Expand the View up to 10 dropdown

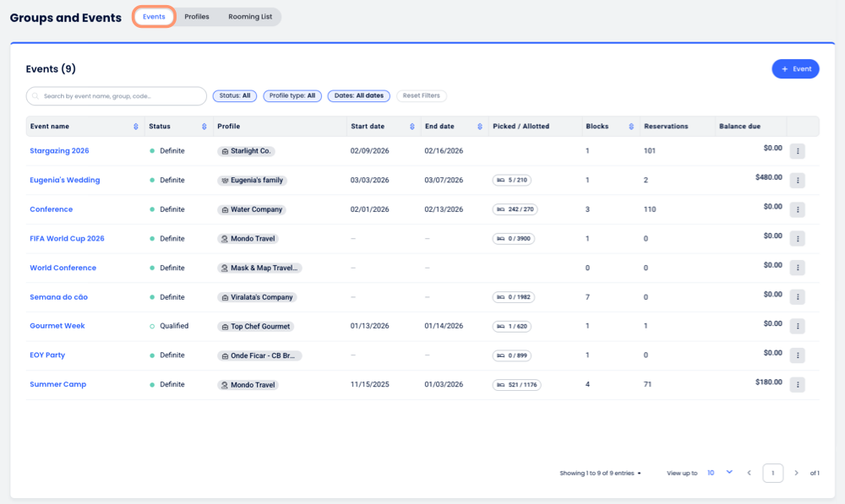tap(719, 473)
